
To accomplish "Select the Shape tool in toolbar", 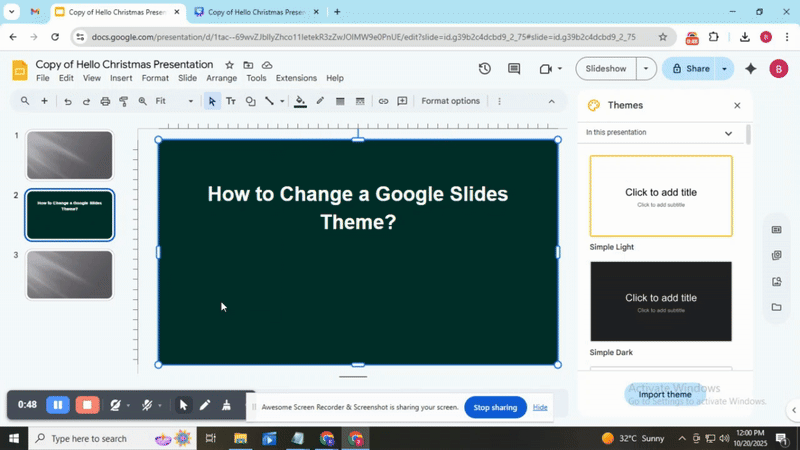I will [250, 101].
